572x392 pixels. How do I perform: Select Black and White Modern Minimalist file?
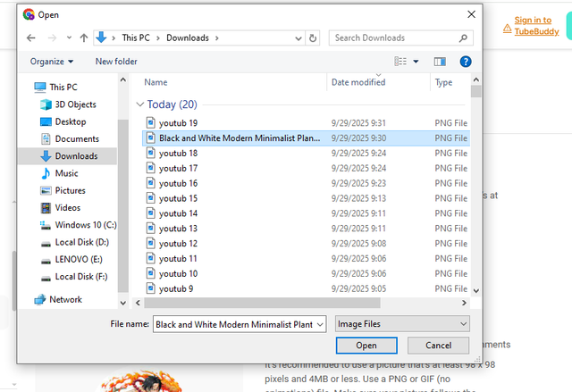point(306,138)
